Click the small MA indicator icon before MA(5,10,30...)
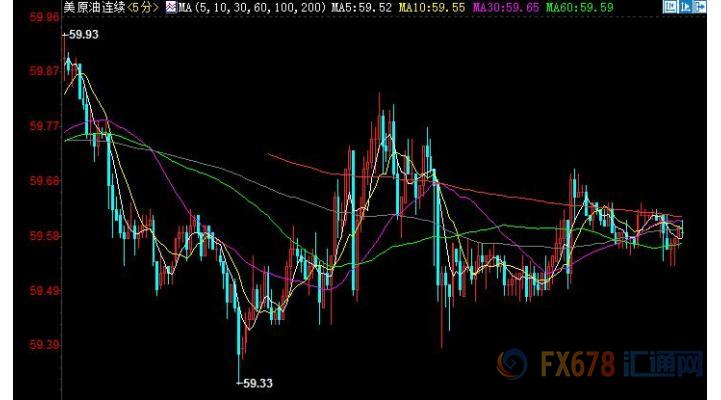This screenshot has width=721, height=400. (x=170, y=8)
